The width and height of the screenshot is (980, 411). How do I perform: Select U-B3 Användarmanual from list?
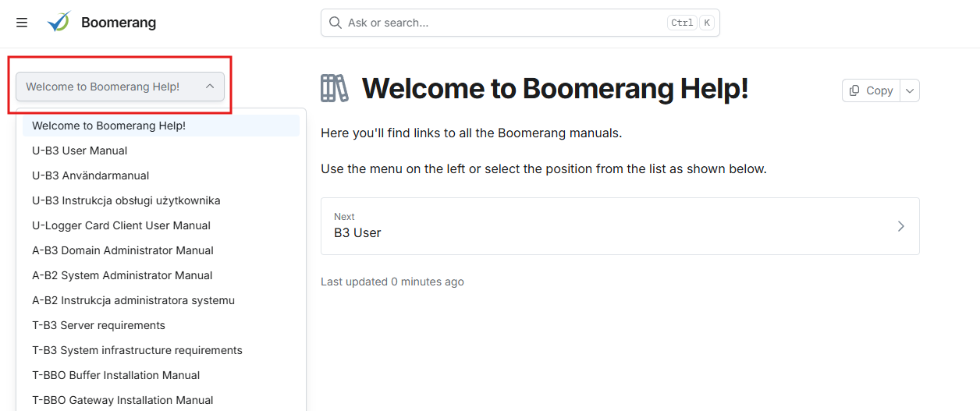[91, 175]
